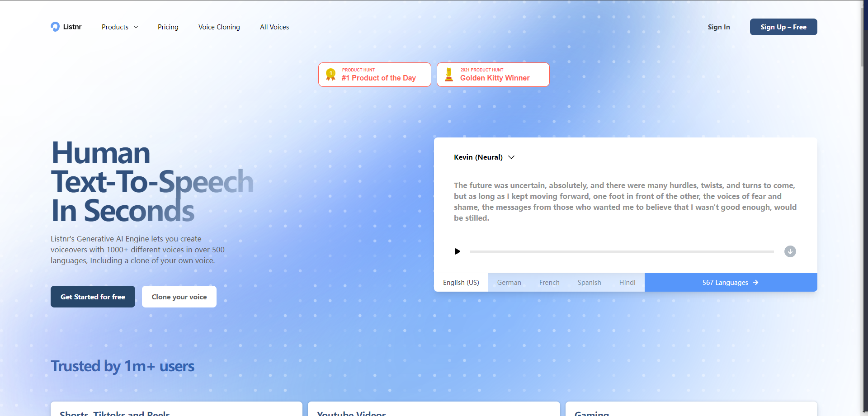The image size is (868, 416).
Task: Click Get Started for free button
Action: point(93,297)
